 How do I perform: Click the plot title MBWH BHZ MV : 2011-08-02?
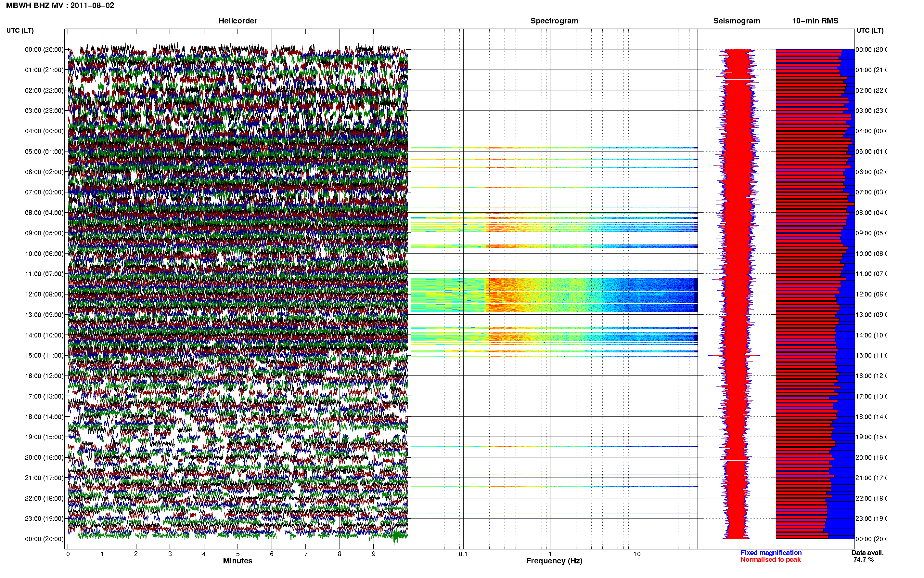click(x=60, y=5)
